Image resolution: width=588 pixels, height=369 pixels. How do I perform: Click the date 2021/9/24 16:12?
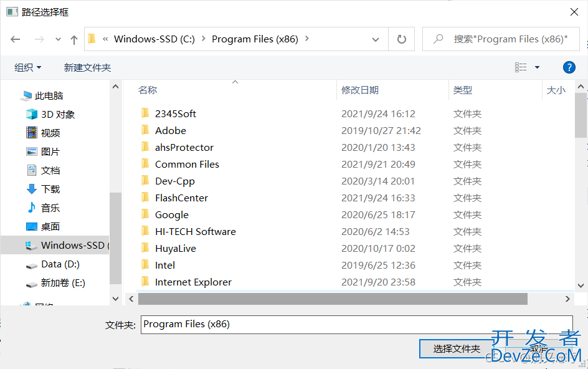point(378,113)
